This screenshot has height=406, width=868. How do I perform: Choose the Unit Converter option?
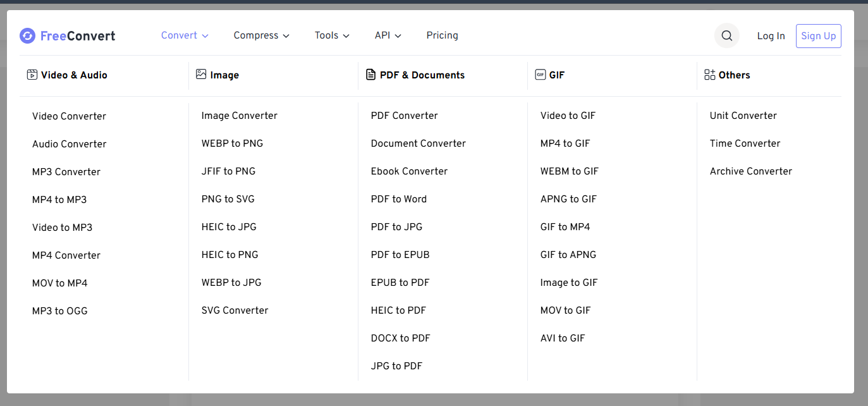click(x=743, y=116)
